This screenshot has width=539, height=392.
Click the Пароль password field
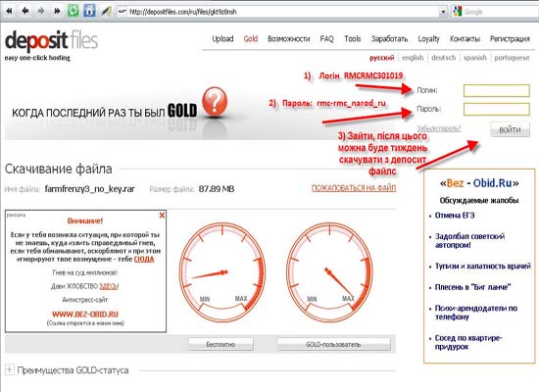point(497,109)
